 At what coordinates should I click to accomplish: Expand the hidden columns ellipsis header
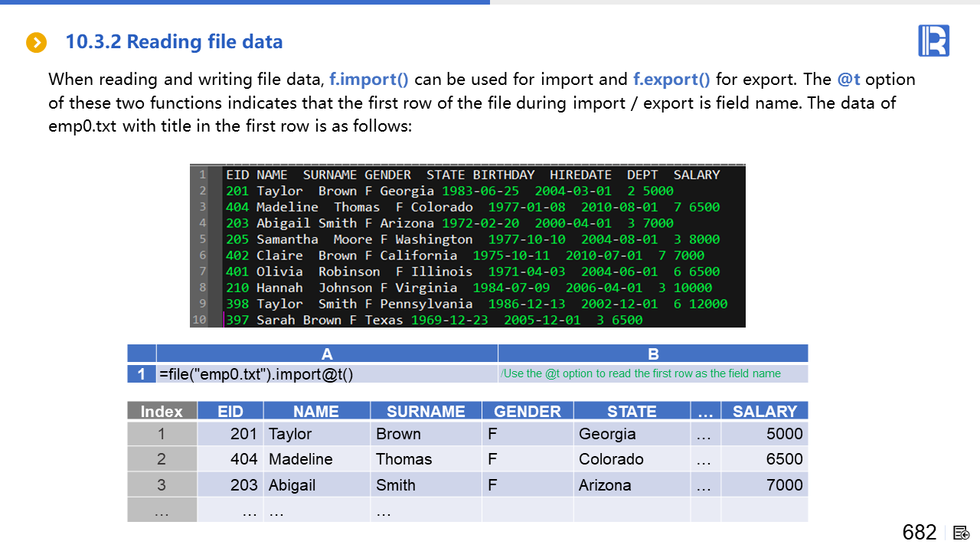coord(704,411)
